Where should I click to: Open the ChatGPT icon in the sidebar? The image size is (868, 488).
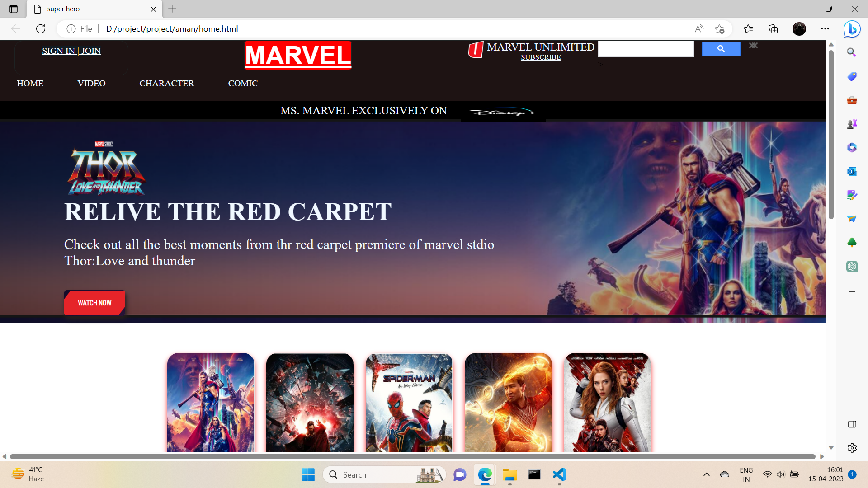pos(852,266)
